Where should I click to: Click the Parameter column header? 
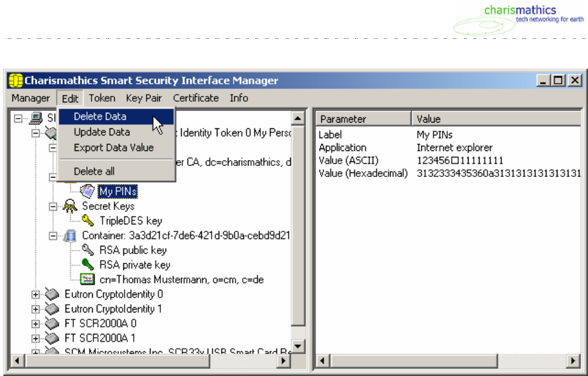pos(363,119)
